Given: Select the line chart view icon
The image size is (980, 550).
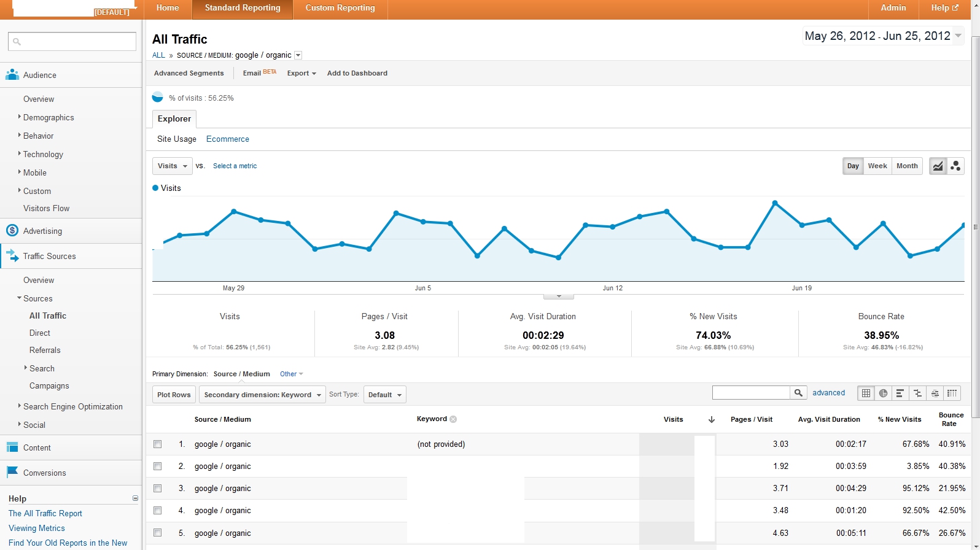Looking at the screenshot, I should click(938, 166).
